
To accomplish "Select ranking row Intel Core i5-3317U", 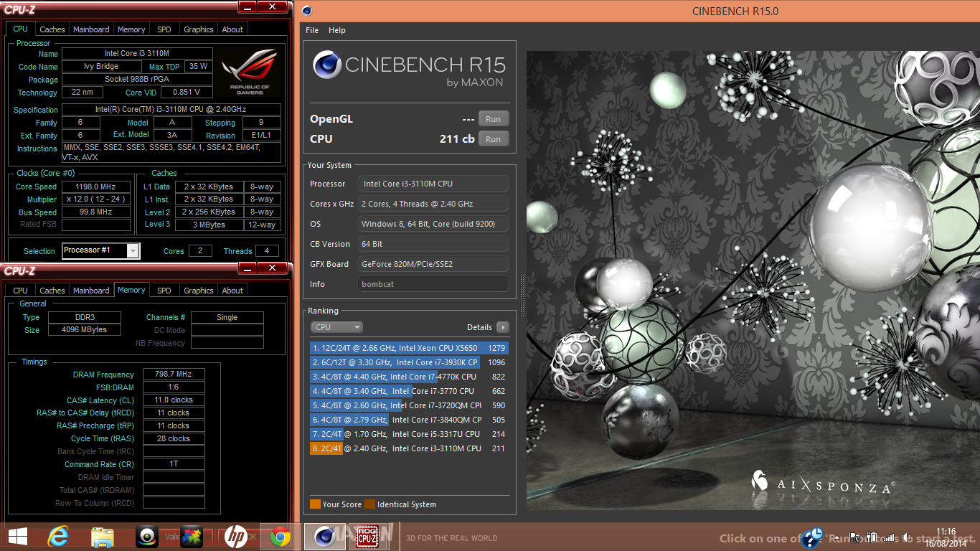I will click(x=409, y=434).
